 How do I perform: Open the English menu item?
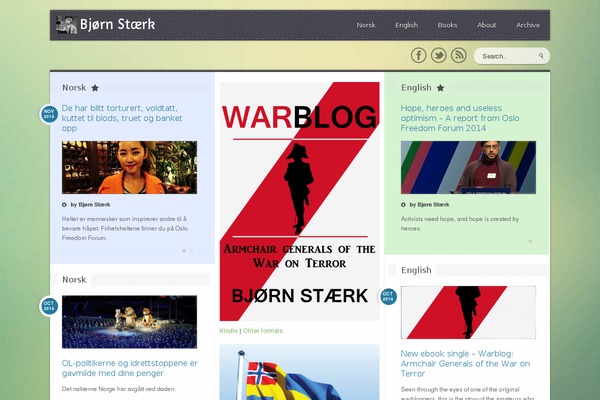pyautogui.click(x=406, y=25)
